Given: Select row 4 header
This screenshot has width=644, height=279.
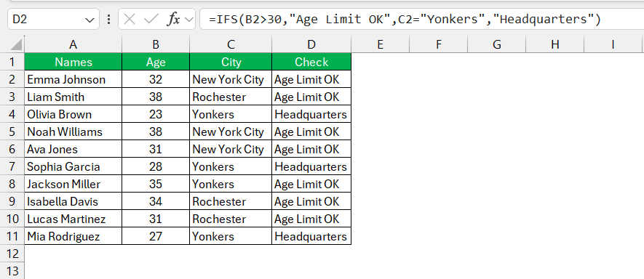Looking at the screenshot, I should tap(12, 114).
